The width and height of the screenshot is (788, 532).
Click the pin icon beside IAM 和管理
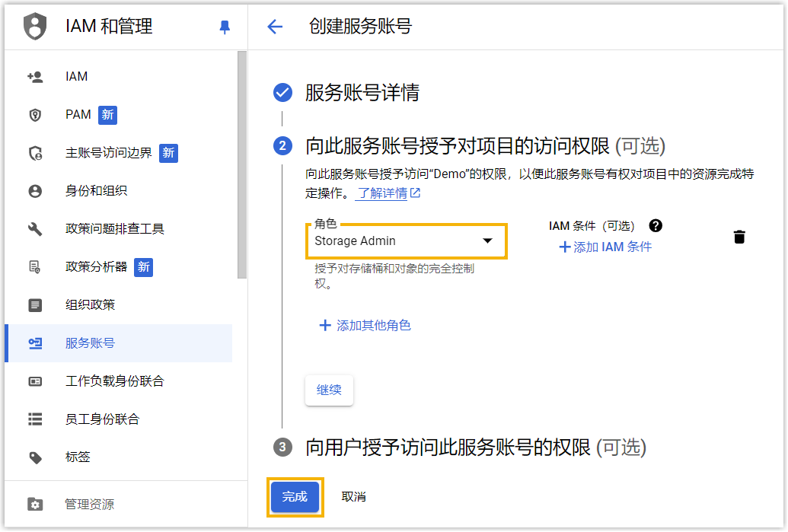tap(224, 27)
